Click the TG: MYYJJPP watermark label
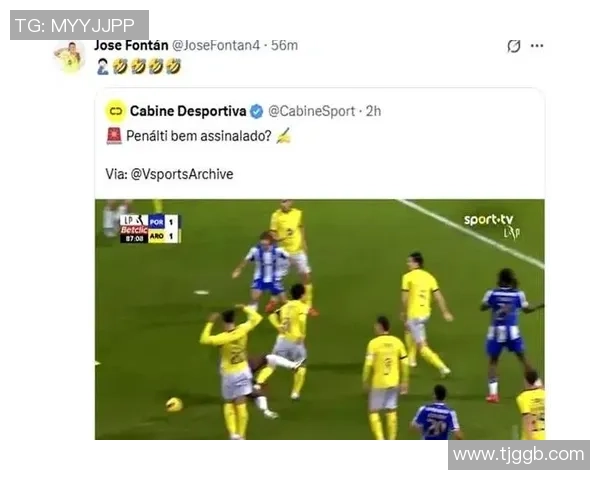Viewport: 600px width, 480px height. click(x=79, y=25)
